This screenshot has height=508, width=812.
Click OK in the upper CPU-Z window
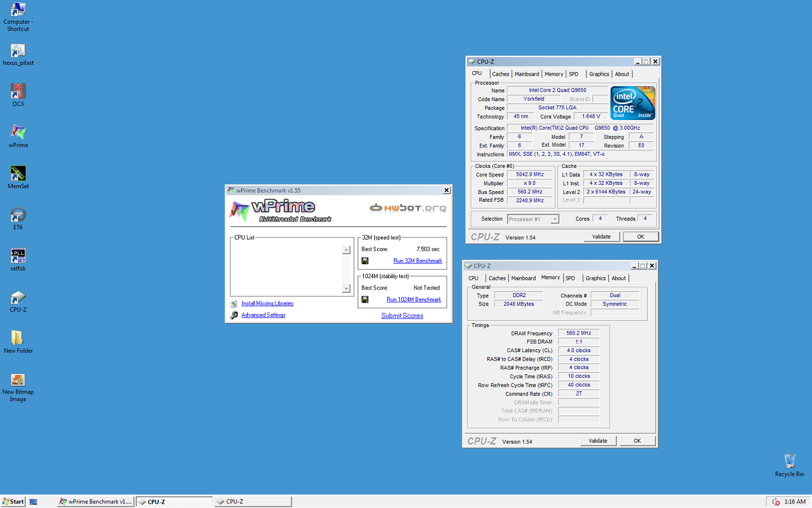[x=640, y=237]
